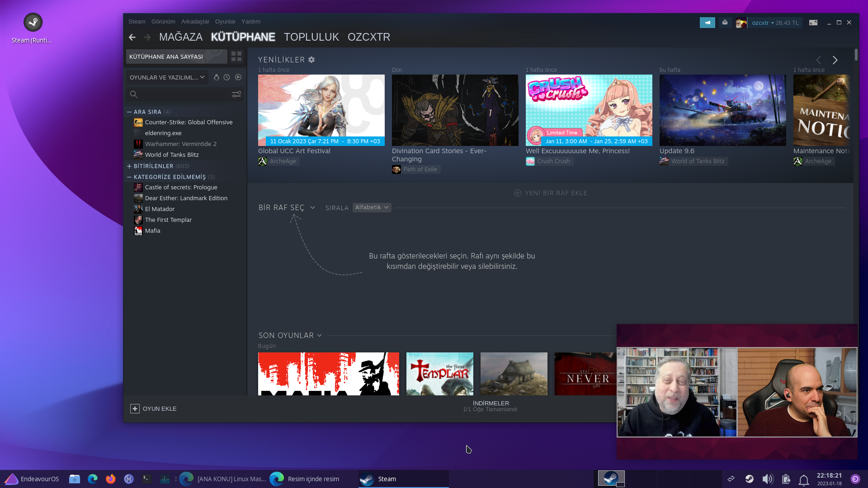
Task: Collapse the KATEGORİZE EDİLMEMİŞ category
Action: click(129, 177)
